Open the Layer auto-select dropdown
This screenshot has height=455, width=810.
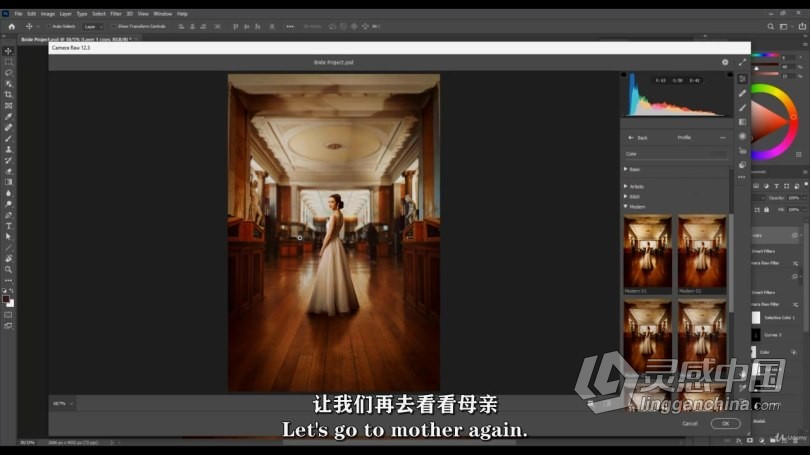point(94,26)
